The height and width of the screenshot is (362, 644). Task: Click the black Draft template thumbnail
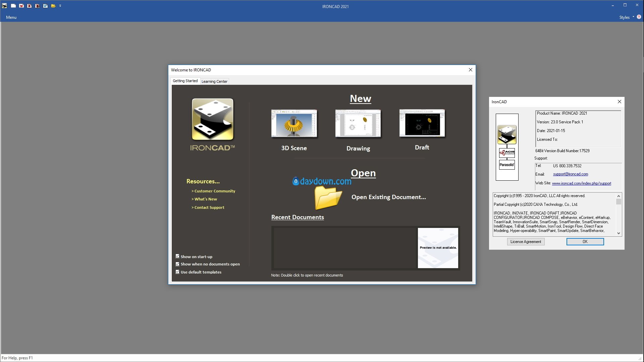[x=422, y=123]
